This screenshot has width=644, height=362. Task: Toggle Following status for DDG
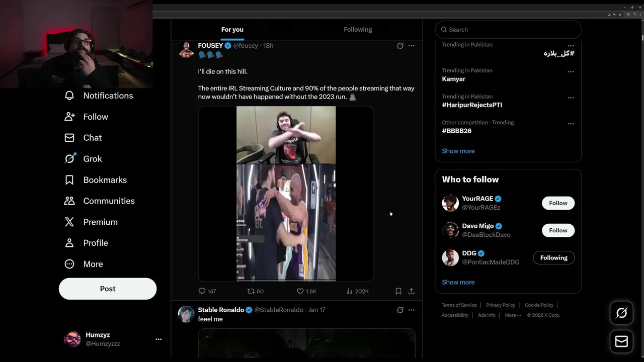click(x=553, y=258)
